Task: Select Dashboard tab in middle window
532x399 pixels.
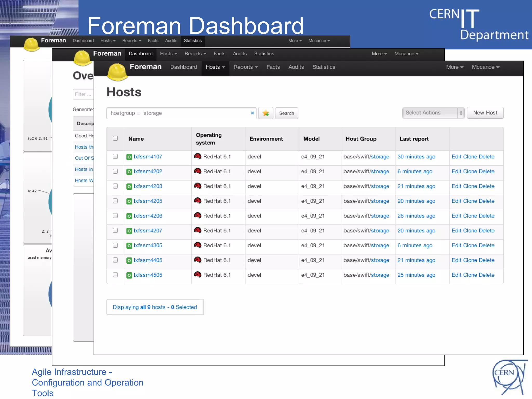Action: (141, 54)
